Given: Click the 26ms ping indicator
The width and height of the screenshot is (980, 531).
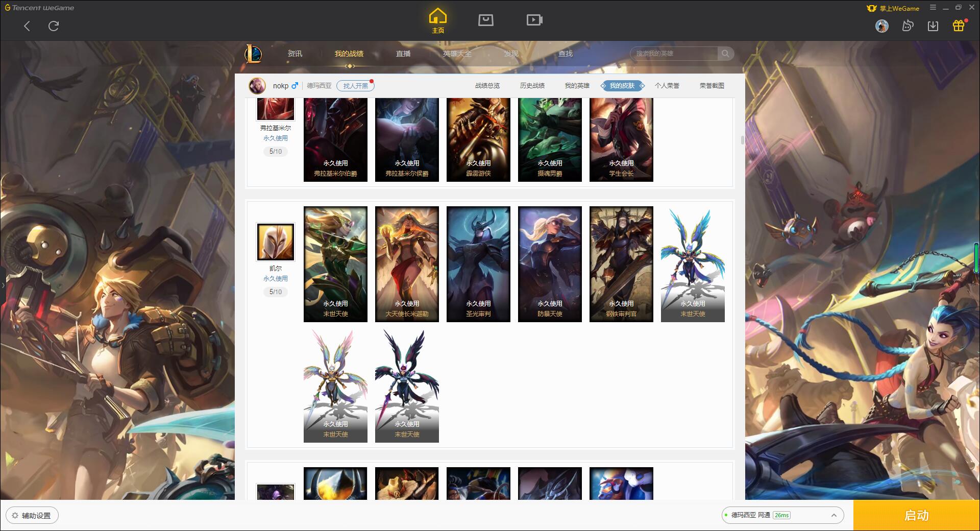Looking at the screenshot, I should pos(781,515).
